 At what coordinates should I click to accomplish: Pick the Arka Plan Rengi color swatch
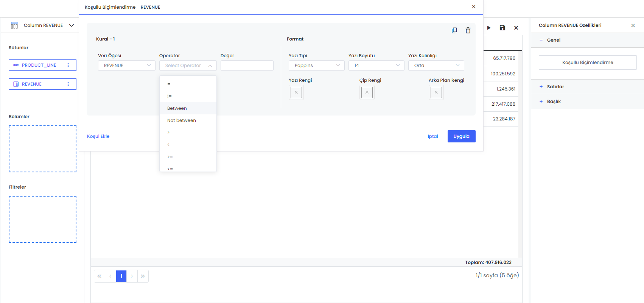(436, 92)
